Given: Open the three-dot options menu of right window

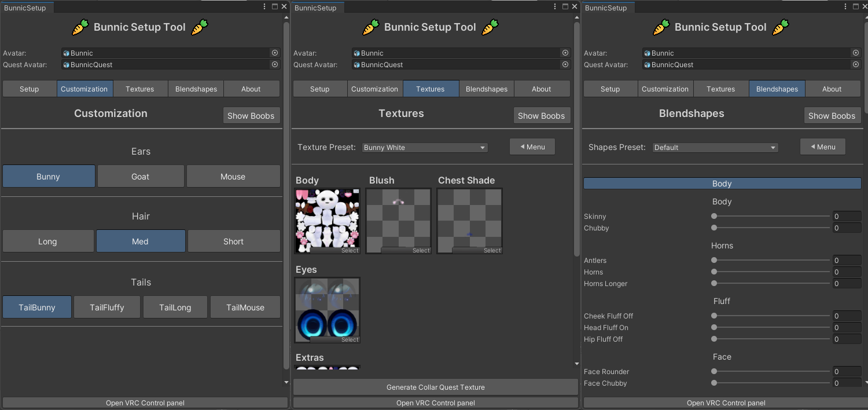Looking at the screenshot, I should coord(847,6).
